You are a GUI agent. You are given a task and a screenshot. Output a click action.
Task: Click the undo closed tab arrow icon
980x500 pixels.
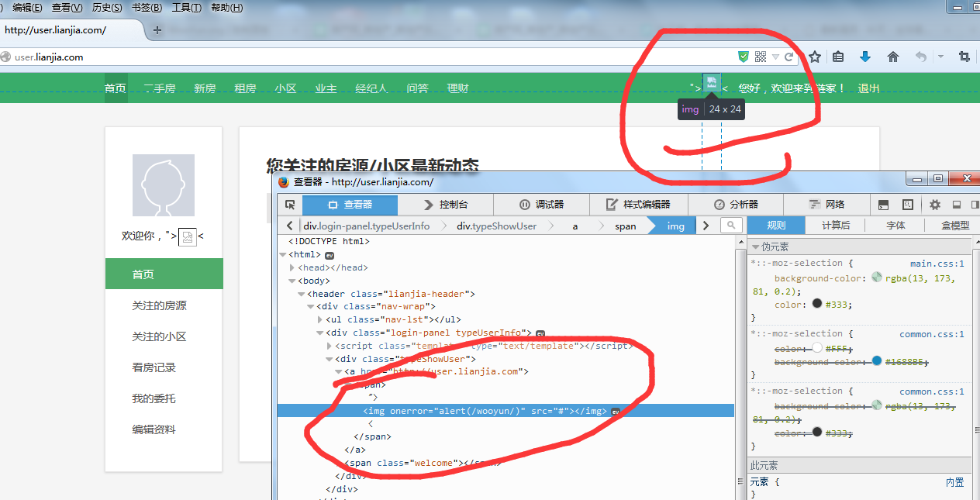(x=920, y=57)
